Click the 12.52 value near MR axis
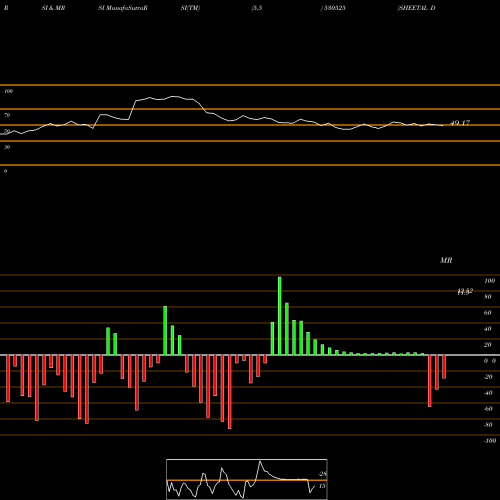The height and width of the screenshot is (500, 500). (x=465, y=292)
